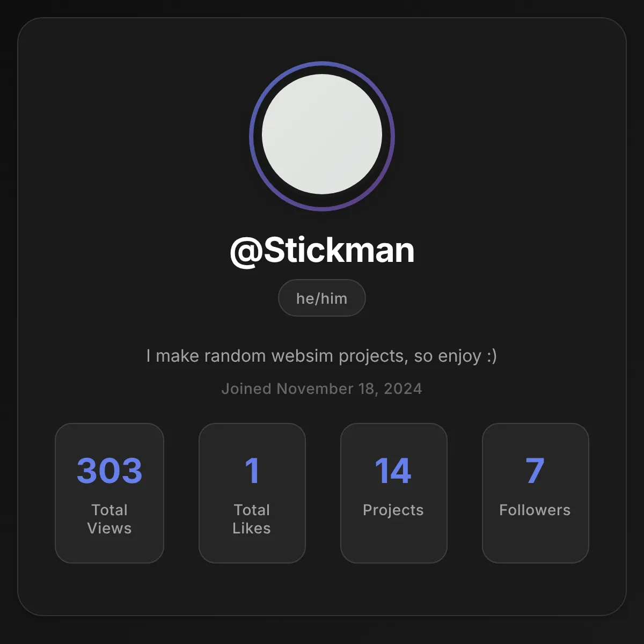Click the 7 followers count

point(535,471)
